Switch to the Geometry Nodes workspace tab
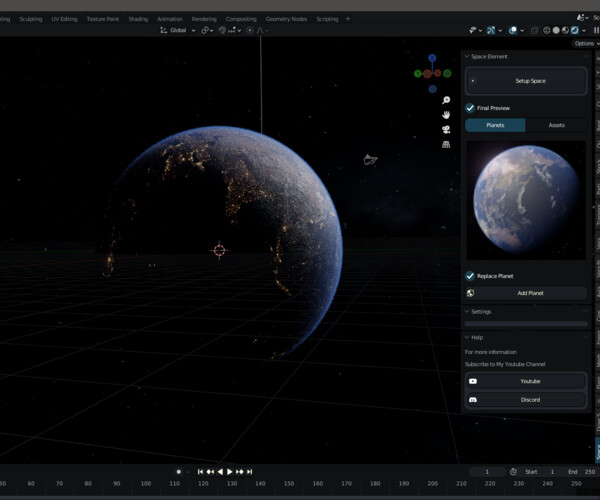Image resolution: width=600 pixels, height=500 pixels. coord(286,18)
